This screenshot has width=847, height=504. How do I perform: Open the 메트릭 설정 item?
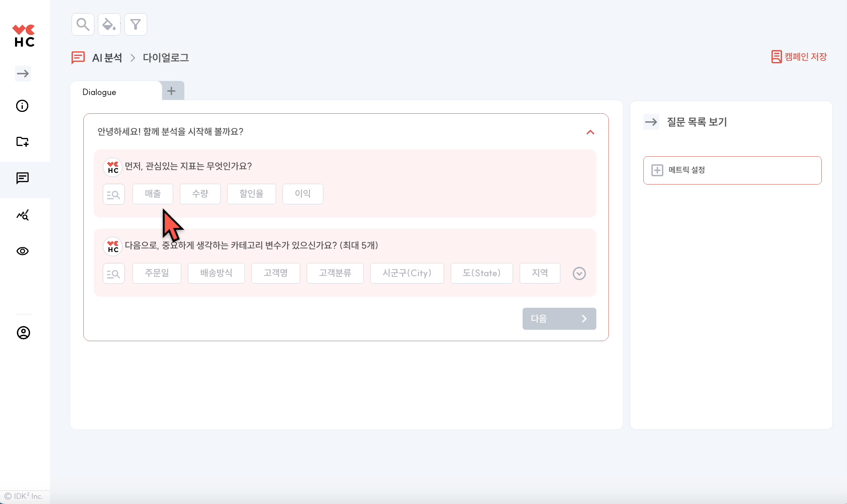[732, 170]
